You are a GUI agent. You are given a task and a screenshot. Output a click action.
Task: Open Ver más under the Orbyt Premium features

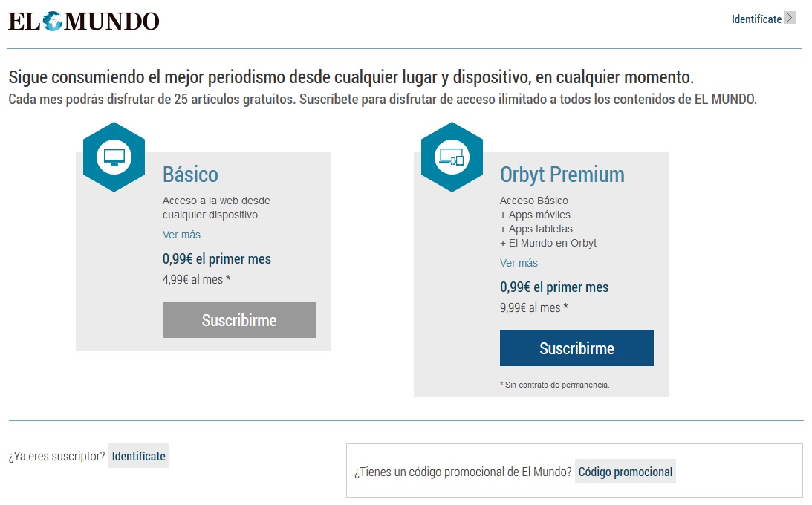click(519, 263)
